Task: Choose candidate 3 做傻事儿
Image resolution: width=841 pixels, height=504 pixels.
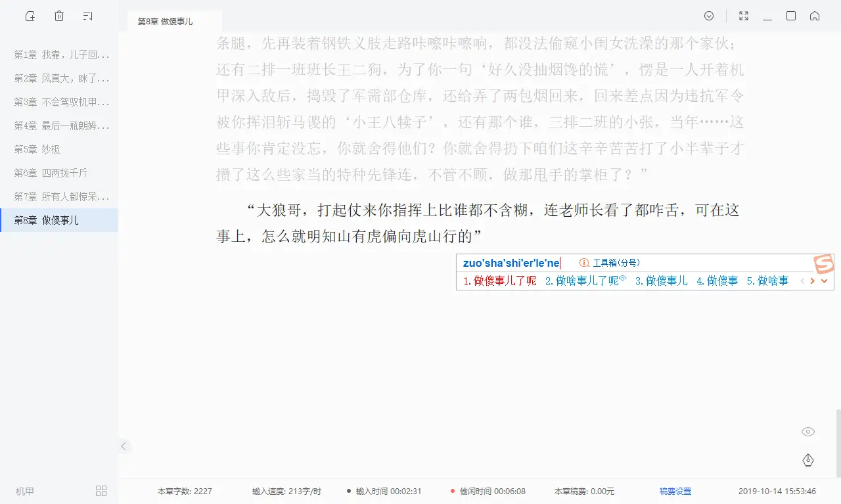Action: [661, 281]
